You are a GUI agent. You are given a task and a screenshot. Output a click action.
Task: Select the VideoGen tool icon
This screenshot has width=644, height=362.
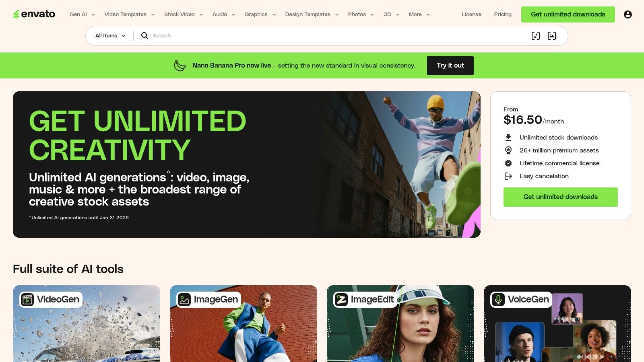pyautogui.click(x=27, y=299)
